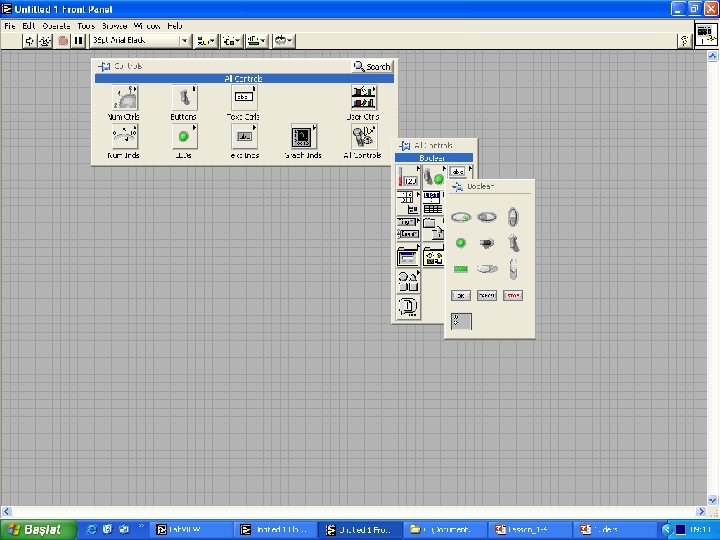This screenshot has width=720, height=540.
Task: Click the VI icon pane at top right
Action: point(706,34)
